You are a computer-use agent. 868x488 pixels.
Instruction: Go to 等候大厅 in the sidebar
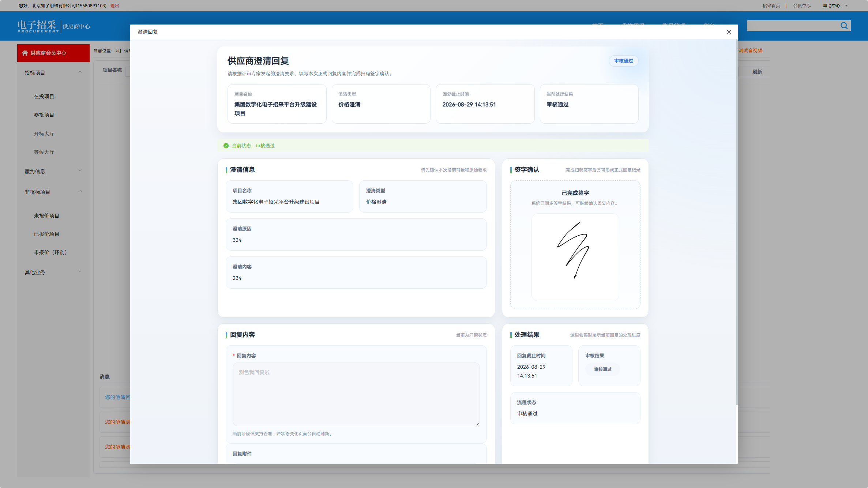[x=44, y=152]
